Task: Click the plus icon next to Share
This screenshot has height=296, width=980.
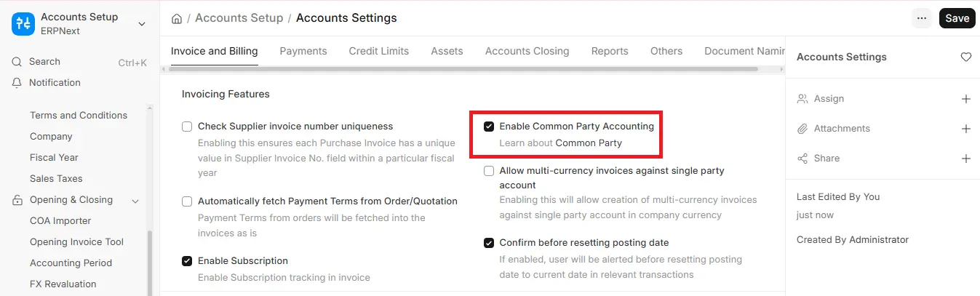Action: 966,159
